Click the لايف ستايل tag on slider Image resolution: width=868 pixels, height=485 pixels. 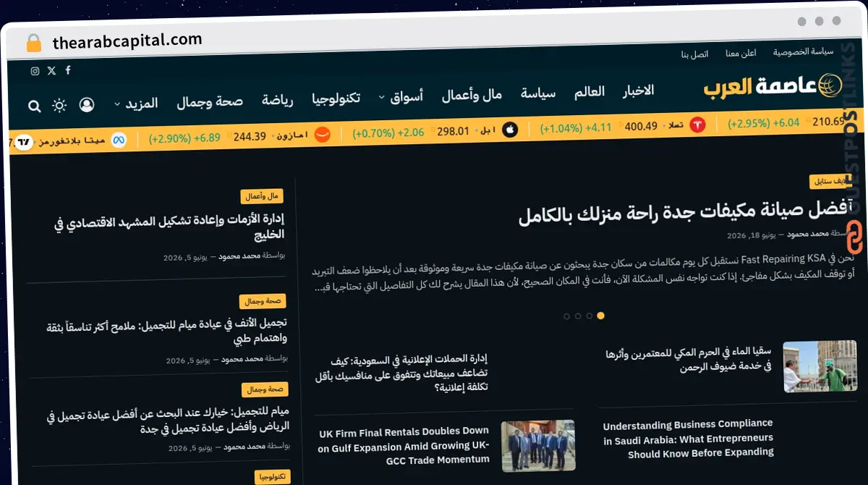[x=832, y=181]
